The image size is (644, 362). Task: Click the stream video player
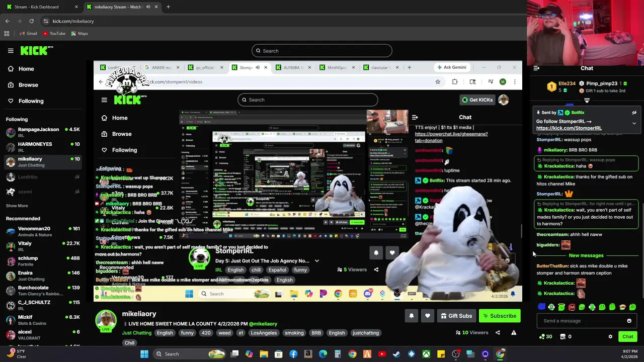click(x=307, y=181)
